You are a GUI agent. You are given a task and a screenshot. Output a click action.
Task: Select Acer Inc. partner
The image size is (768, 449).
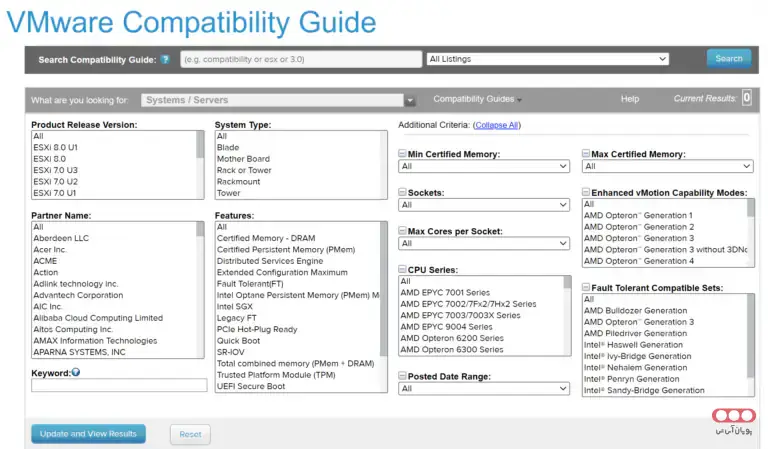(50, 249)
